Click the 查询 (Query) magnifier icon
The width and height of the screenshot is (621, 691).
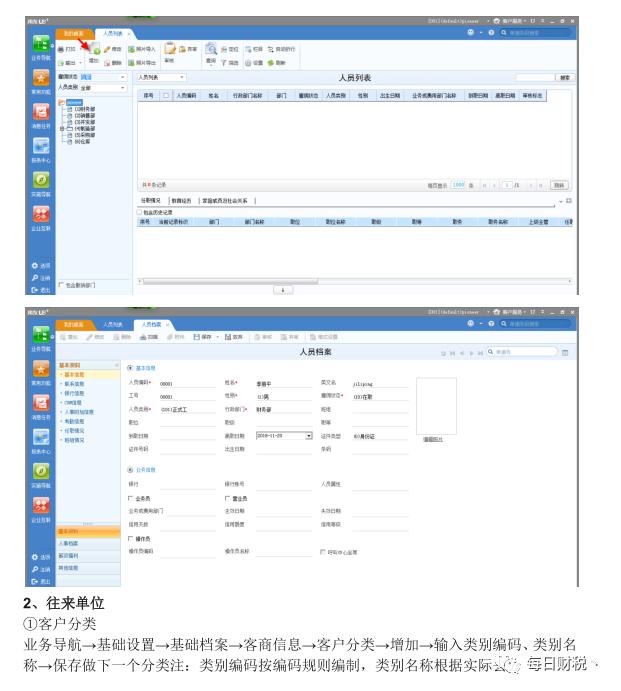coord(211,49)
